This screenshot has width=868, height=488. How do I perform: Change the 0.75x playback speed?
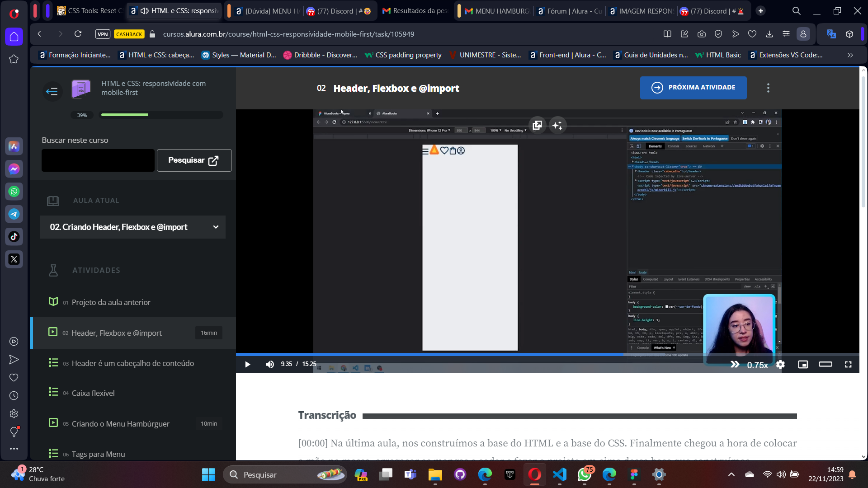pos(757,365)
